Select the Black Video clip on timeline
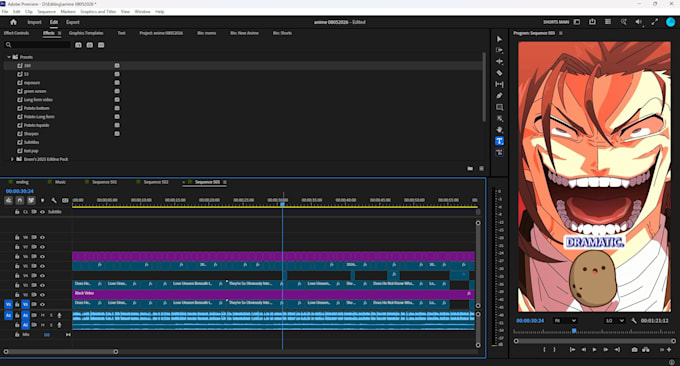Screen dimensions: 680x366 [273, 294]
